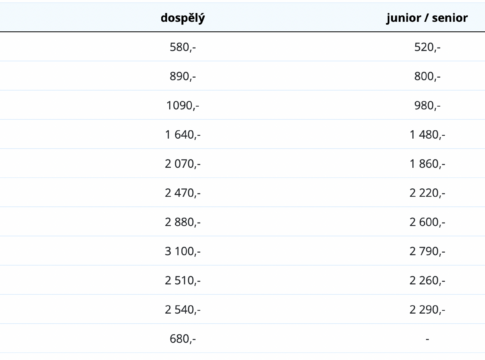Click the 3 100,- adult price

click(x=183, y=251)
